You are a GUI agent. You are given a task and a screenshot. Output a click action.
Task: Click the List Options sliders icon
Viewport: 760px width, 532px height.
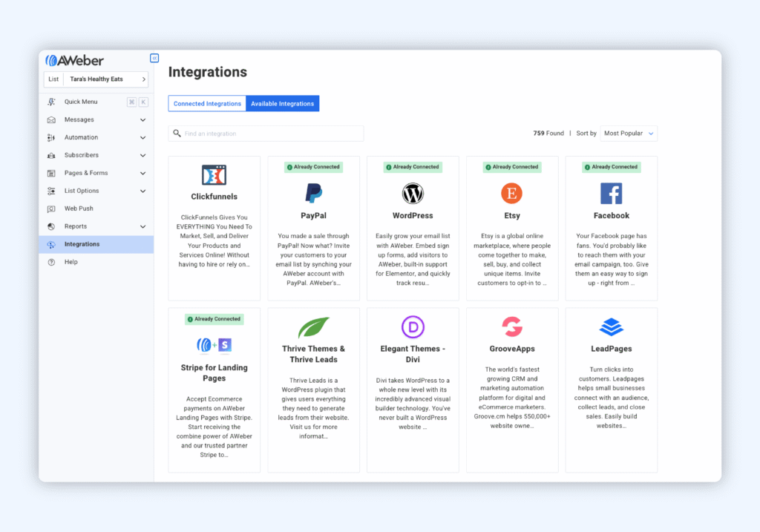point(51,191)
